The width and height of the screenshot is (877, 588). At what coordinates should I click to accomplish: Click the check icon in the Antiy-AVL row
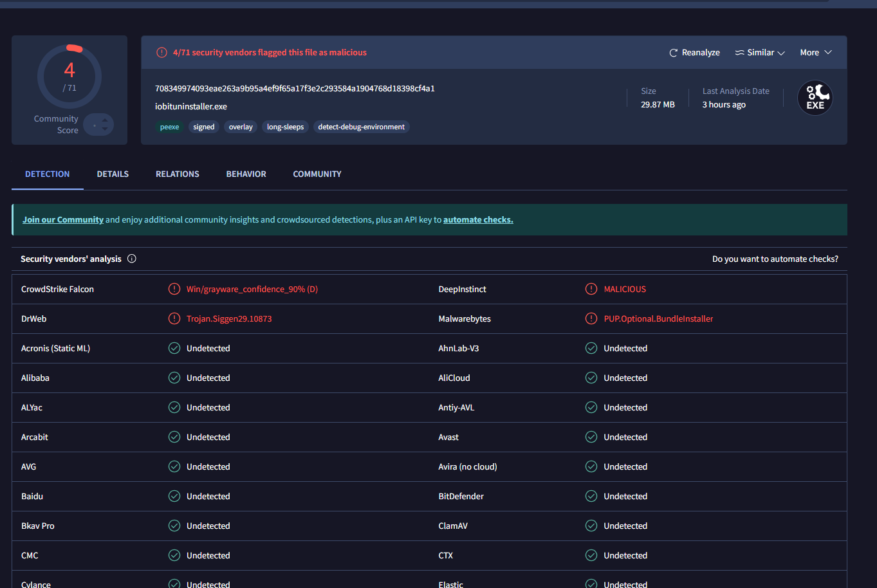coord(591,407)
